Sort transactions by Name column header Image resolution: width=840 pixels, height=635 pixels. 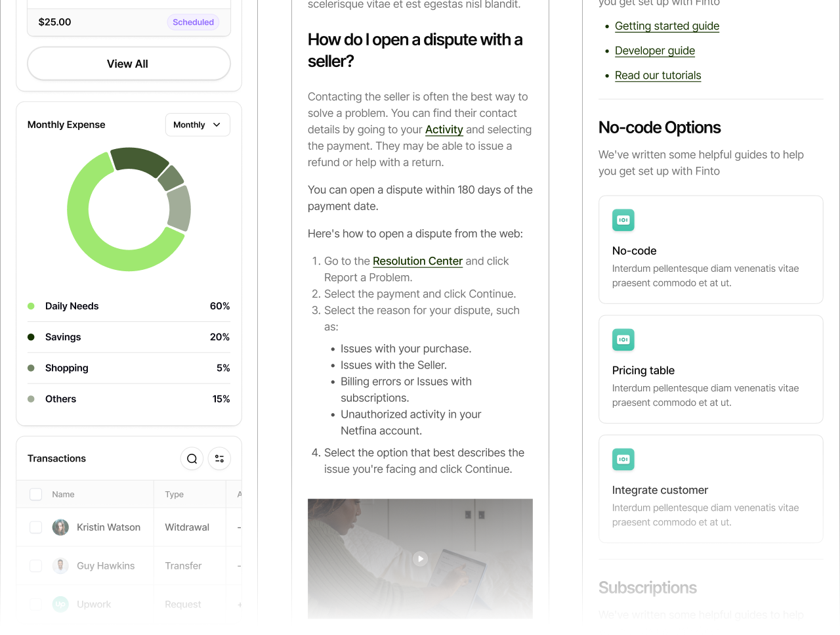pos(63,494)
